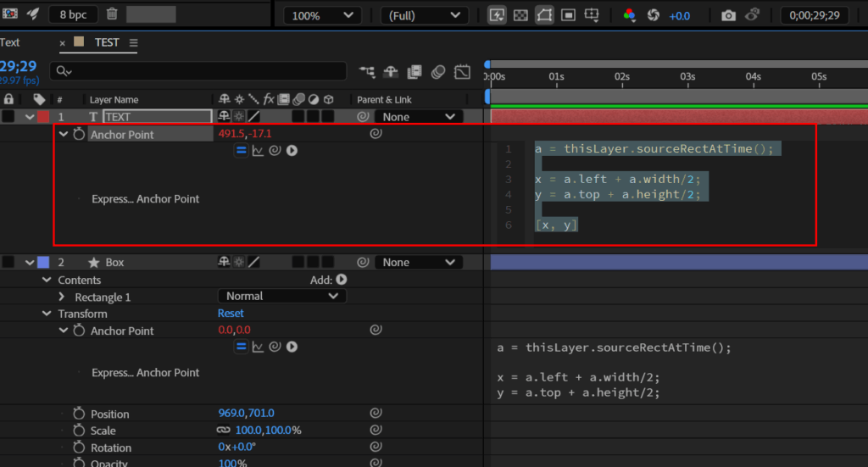
Task: Click the Reset link for Transform
Action: click(x=231, y=314)
